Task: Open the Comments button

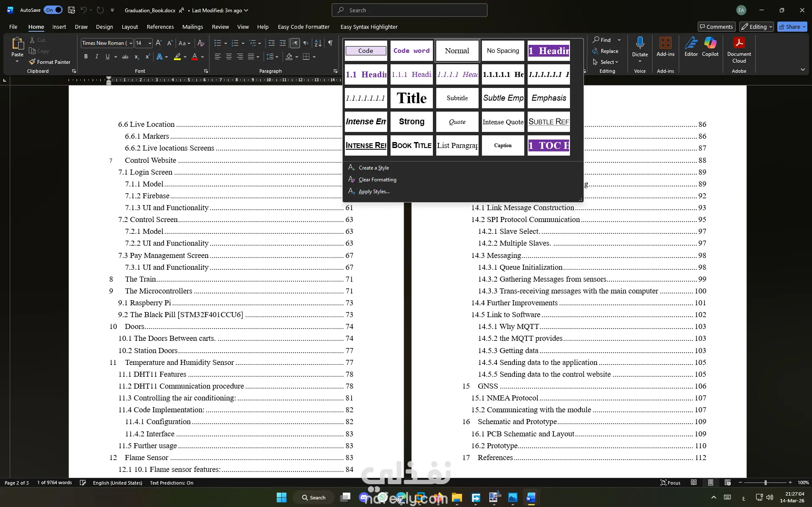Action: [716, 27]
